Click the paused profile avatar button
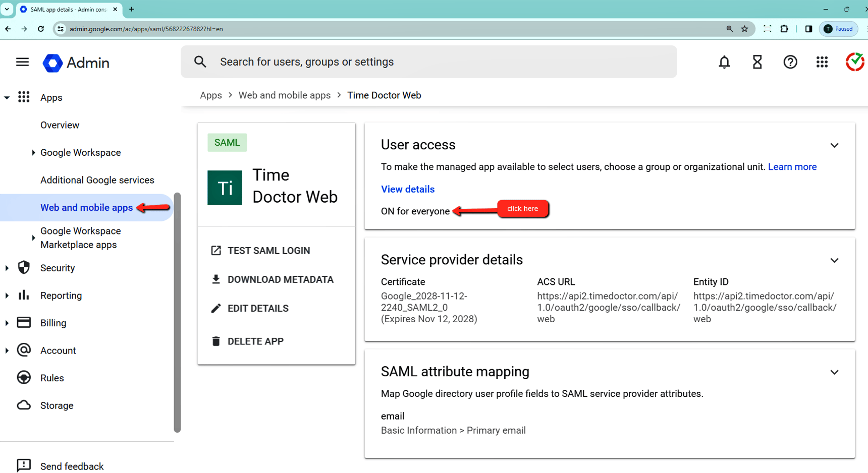The height and width of the screenshot is (473, 868). pyautogui.click(x=838, y=29)
